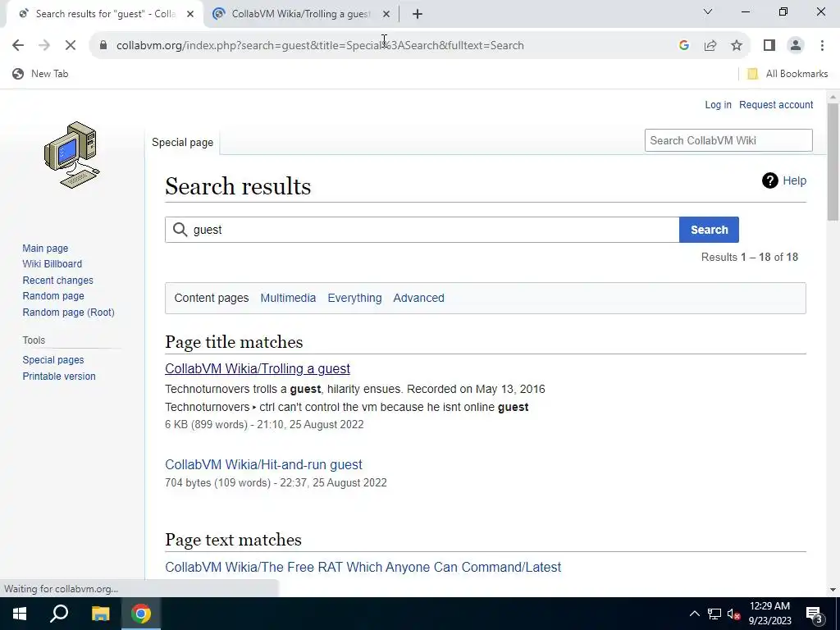Open CollabVM Wikia/Trolling a guest result

pyautogui.click(x=257, y=368)
